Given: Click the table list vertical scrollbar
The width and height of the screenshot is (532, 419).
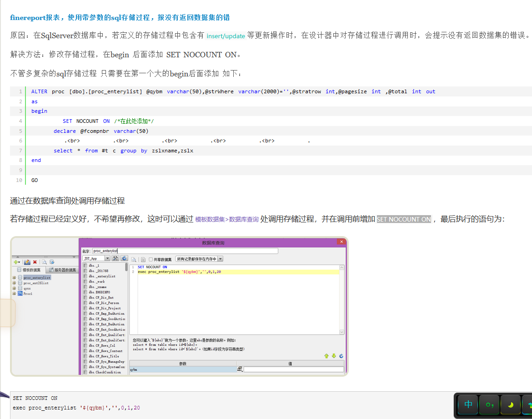Looking at the screenshot, I should (126, 267).
